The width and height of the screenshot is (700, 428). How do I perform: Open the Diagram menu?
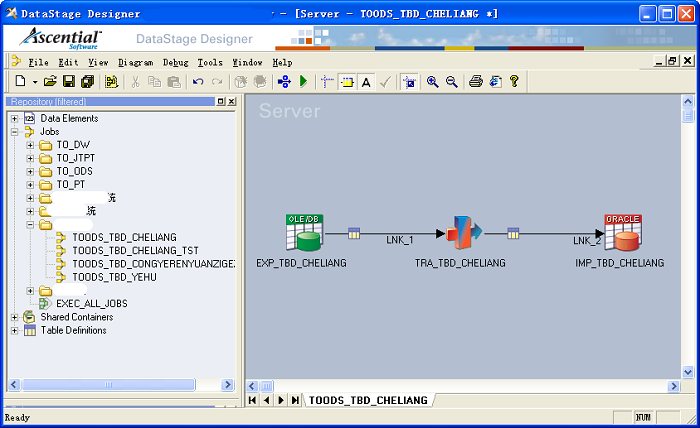135,62
